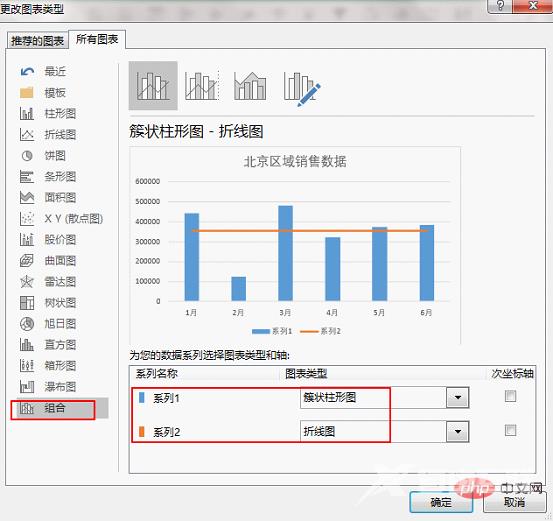Viewport: 553px width, 521px height.
Task: Select clustered column - line on secondary axis icon
Action: tap(202, 86)
